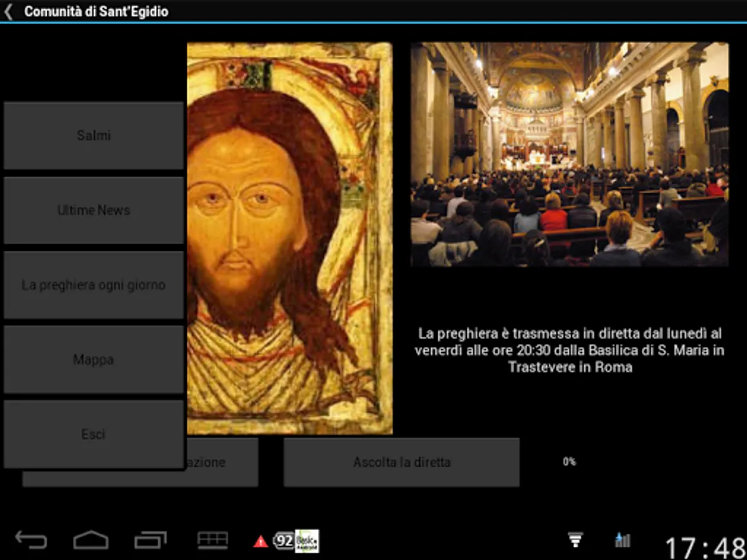Screen dimensions: 747x560
Task: Open the red warning triangle notification
Action: [x=260, y=541]
